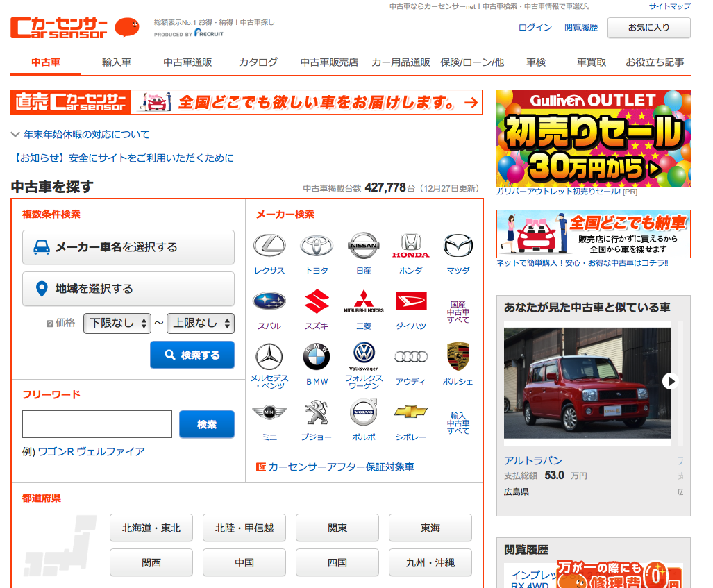Select the Porsche crest logo
Screen dimensions: 713x588
pos(458,357)
